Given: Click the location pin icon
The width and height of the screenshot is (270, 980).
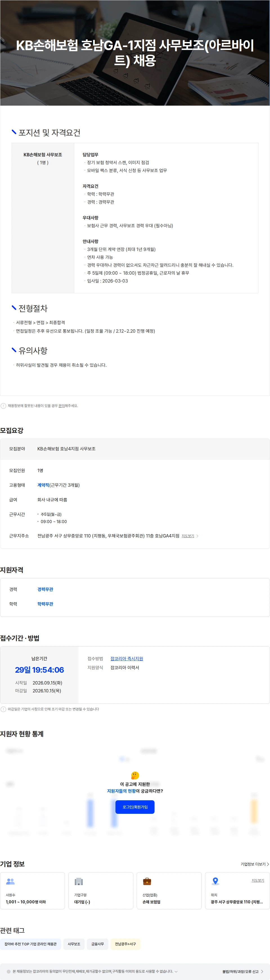Looking at the screenshot, I should point(215,881).
